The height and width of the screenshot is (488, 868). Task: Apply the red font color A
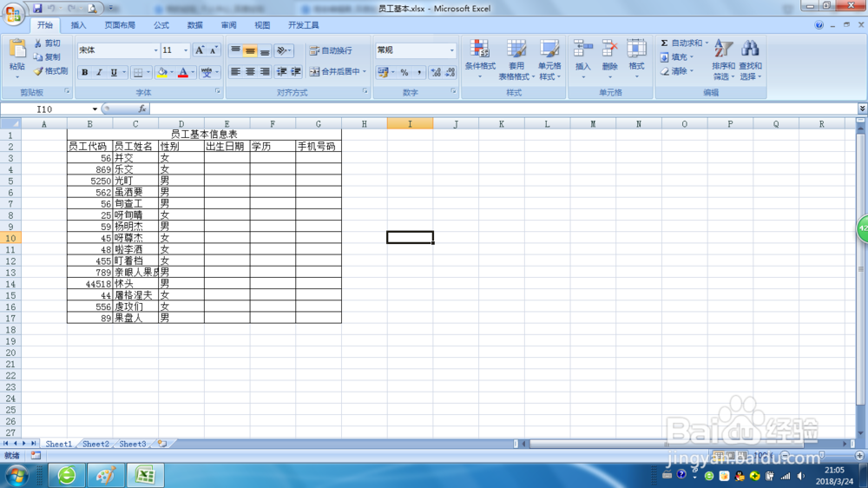pyautogui.click(x=182, y=73)
